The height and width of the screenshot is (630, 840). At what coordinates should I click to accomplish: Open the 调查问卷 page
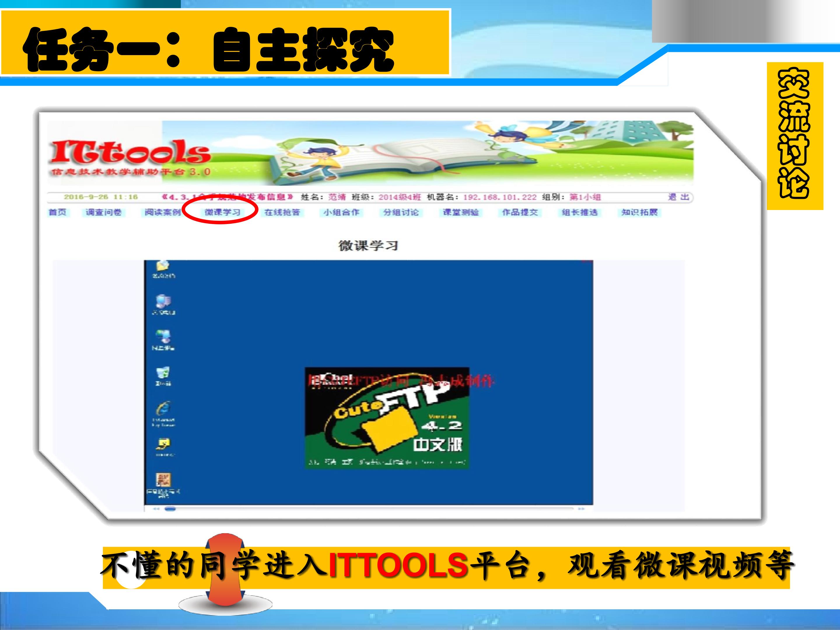(x=103, y=212)
